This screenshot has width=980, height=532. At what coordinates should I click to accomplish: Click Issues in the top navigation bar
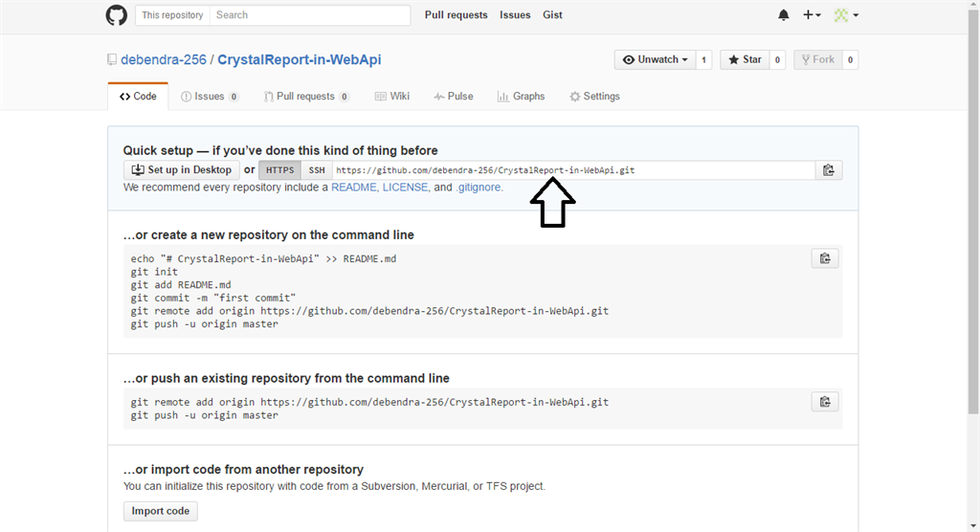pyautogui.click(x=515, y=15)
